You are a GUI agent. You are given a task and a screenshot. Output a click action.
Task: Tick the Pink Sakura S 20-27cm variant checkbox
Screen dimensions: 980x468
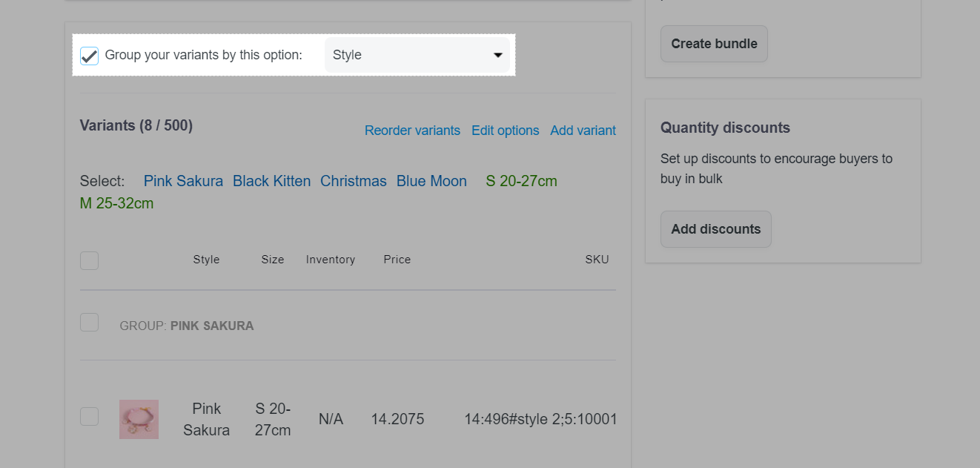click(89, 417)
